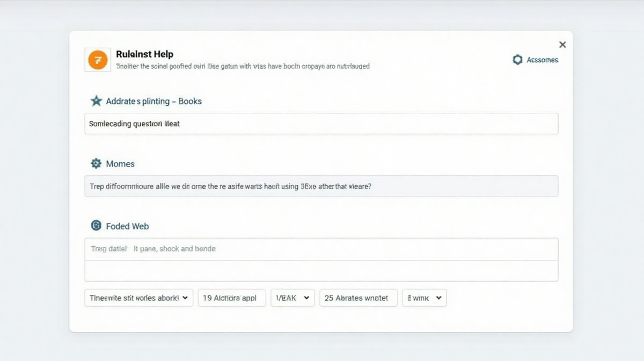Click the empty row below Treg datiel
This screenshot has width=644, height=361.
point(321,271)
